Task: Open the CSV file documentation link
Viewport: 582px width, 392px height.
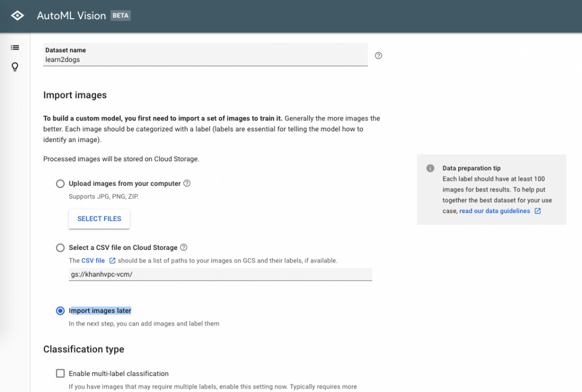Action: click(93, 261)
